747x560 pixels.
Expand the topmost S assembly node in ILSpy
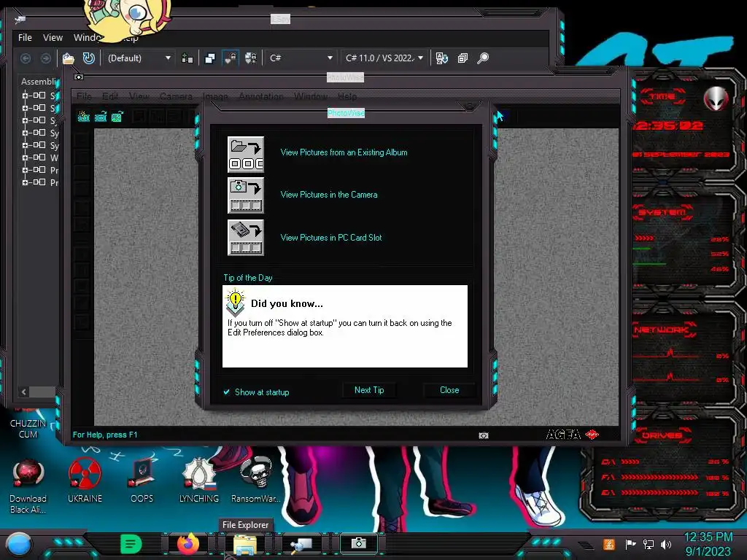tap(25, 96)
